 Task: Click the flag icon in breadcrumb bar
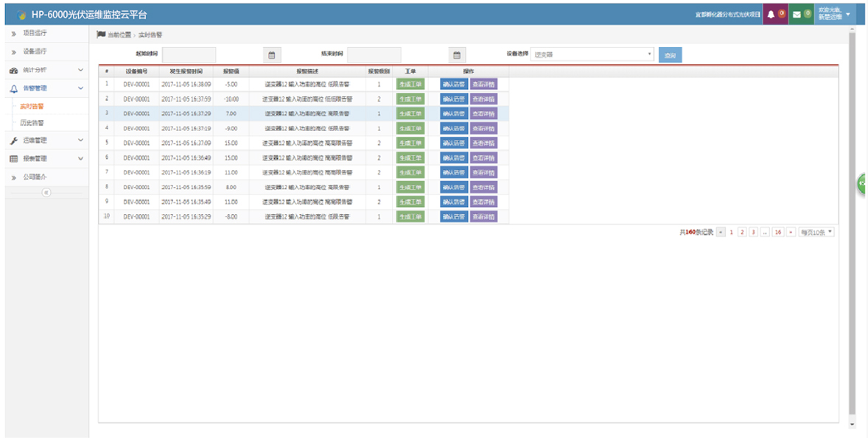tap(101, 35)
